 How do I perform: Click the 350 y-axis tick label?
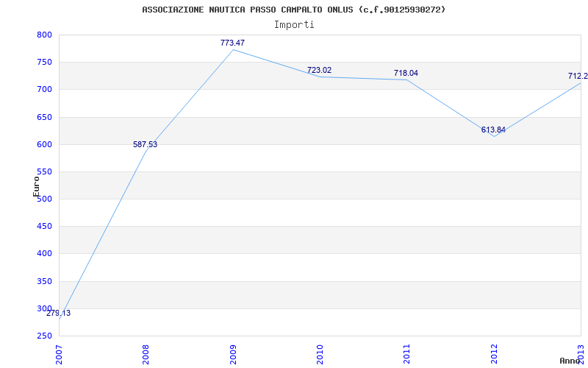[44, 281]
